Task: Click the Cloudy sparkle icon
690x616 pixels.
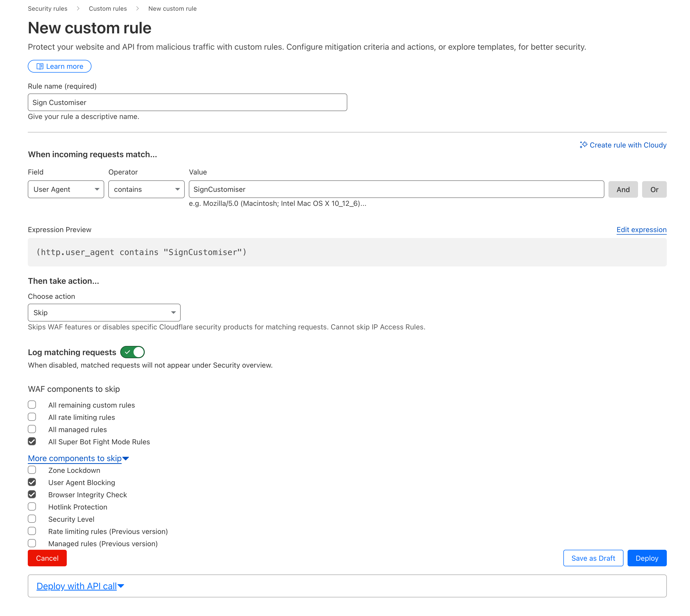Action: 583,145
